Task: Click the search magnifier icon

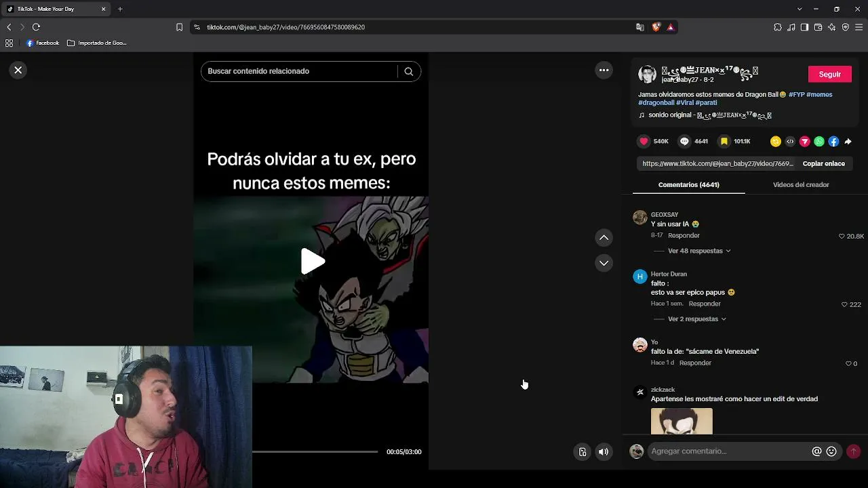Action: (409, 71)
